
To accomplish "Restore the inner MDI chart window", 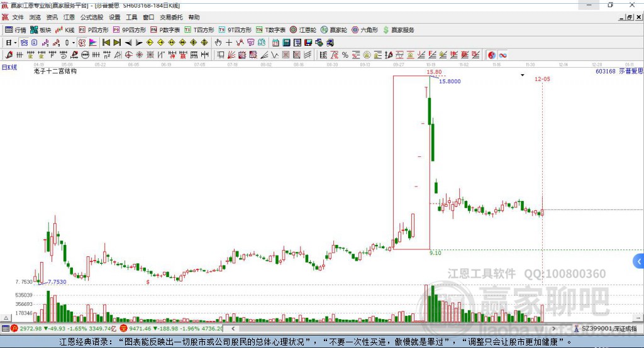I will tap(630, 17).
